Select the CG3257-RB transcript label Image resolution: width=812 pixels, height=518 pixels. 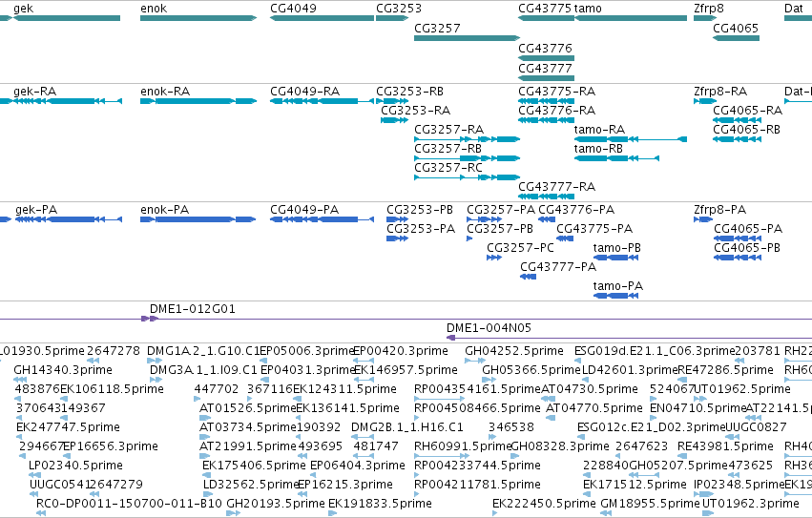(x=448, y=149)
